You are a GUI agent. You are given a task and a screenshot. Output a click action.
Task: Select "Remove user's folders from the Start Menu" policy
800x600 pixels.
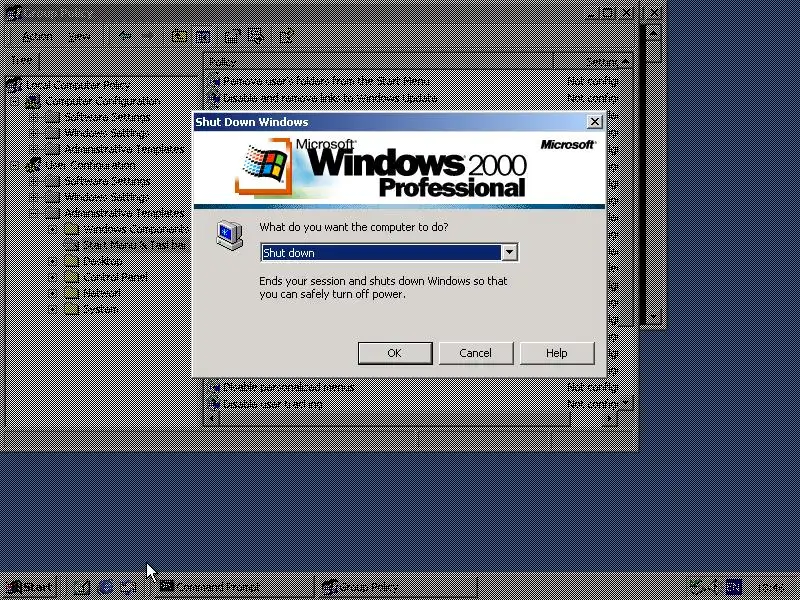[326, 81]
